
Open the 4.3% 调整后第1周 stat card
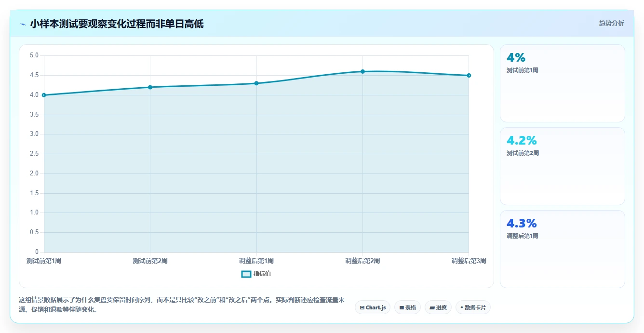(562, 249)
